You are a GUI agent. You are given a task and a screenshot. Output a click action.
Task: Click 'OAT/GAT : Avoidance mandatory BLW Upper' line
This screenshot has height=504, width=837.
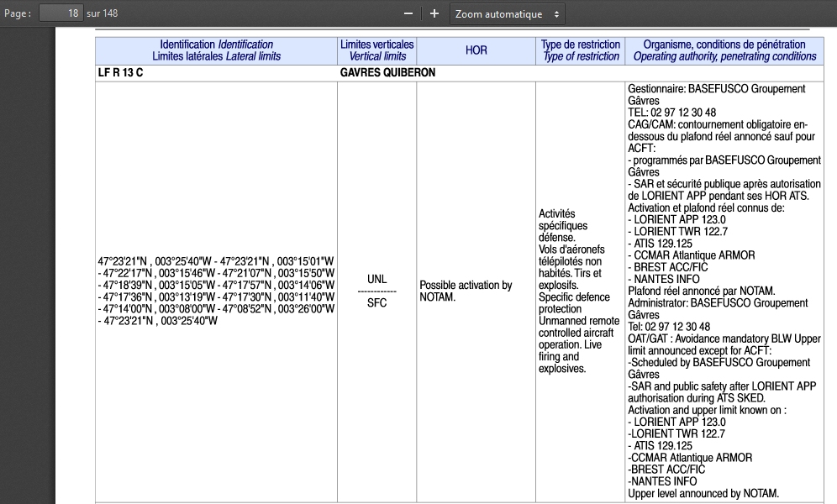pos(724,339)
